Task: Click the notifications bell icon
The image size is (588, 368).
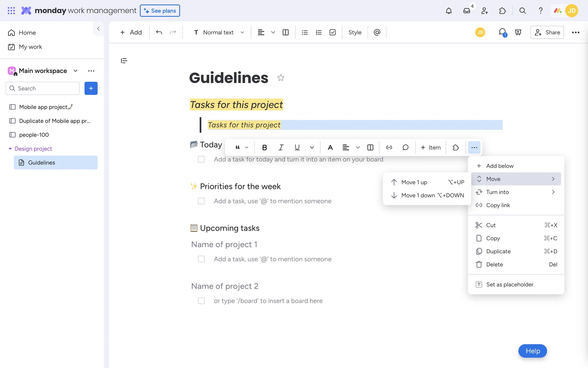Action: coord(449,11)
